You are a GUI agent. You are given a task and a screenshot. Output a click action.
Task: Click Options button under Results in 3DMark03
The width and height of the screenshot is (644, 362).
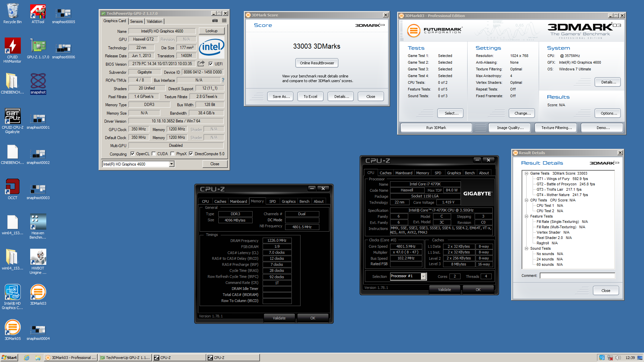click(x=608, y=113)
